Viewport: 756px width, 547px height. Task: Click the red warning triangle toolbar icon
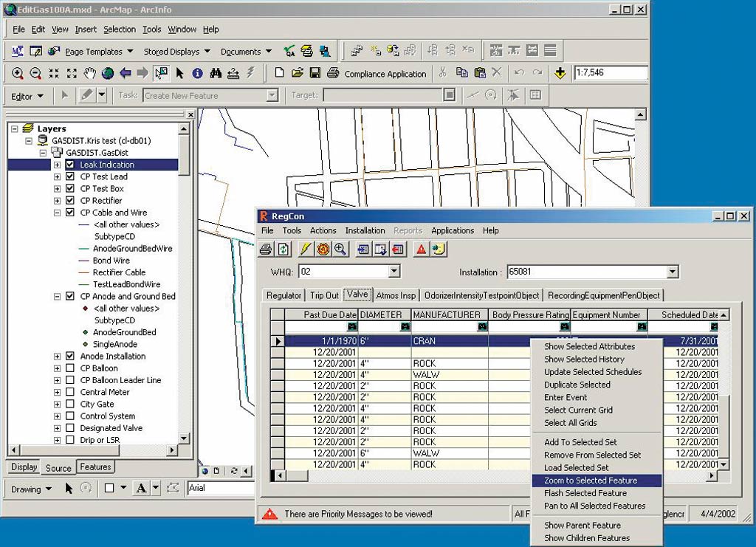click(x=421, y=250)
